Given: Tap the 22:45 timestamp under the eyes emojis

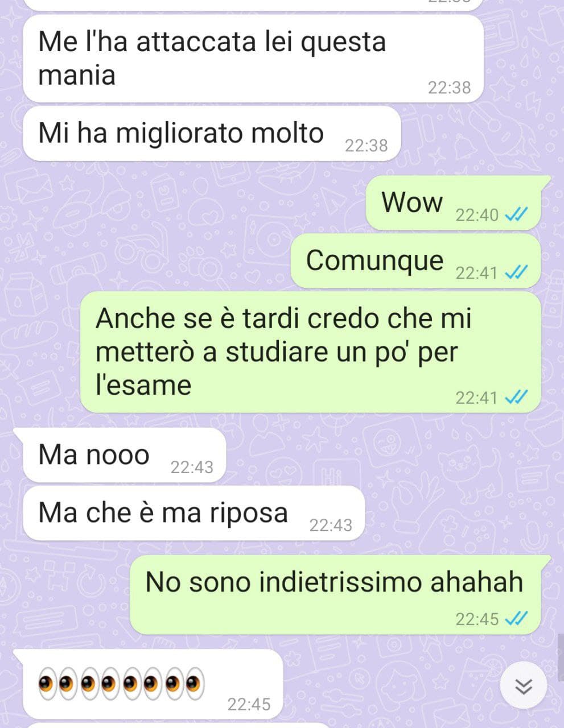Looking at the screenshot, I should 249,705.
